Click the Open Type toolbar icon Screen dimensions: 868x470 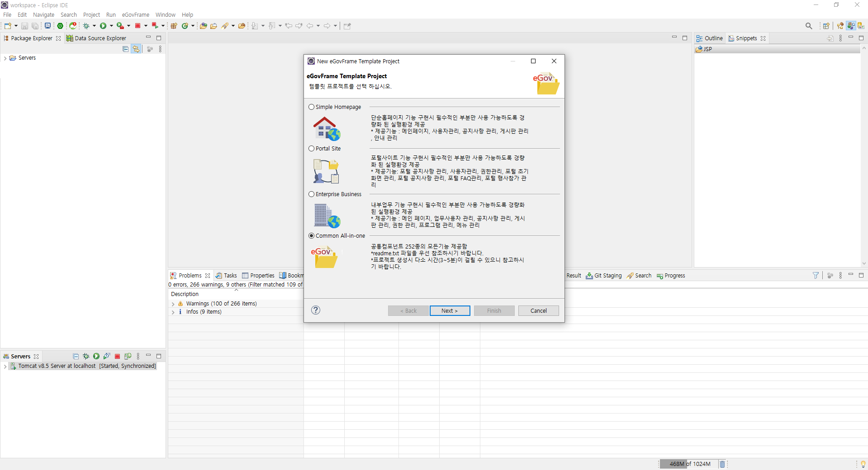(204, 26)
